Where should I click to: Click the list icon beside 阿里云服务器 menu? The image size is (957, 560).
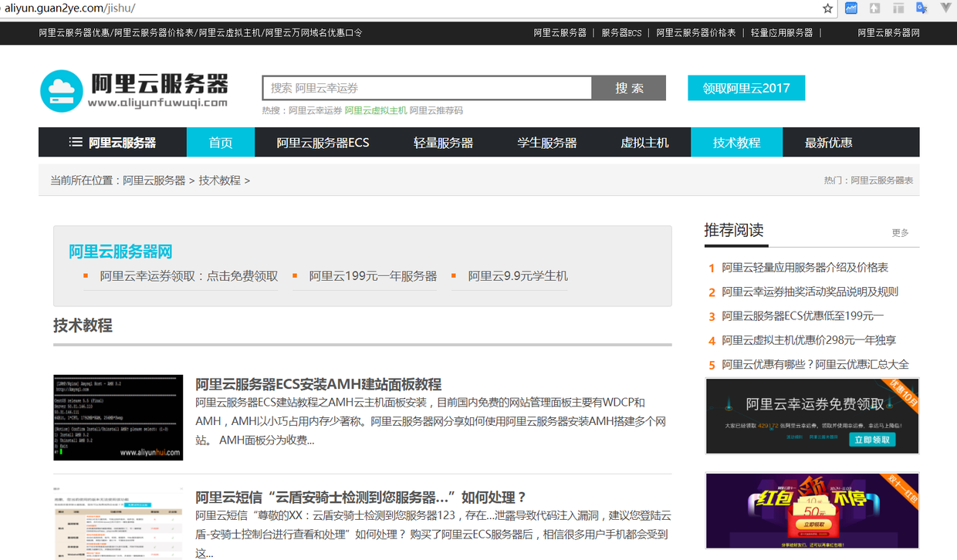(x=76, y=143)
